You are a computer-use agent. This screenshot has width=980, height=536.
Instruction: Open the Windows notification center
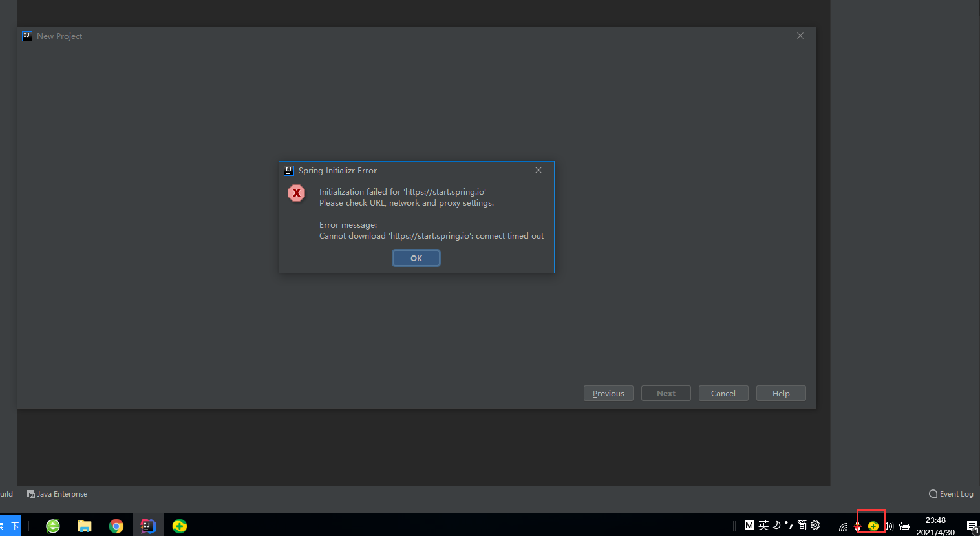pos(972,526)
